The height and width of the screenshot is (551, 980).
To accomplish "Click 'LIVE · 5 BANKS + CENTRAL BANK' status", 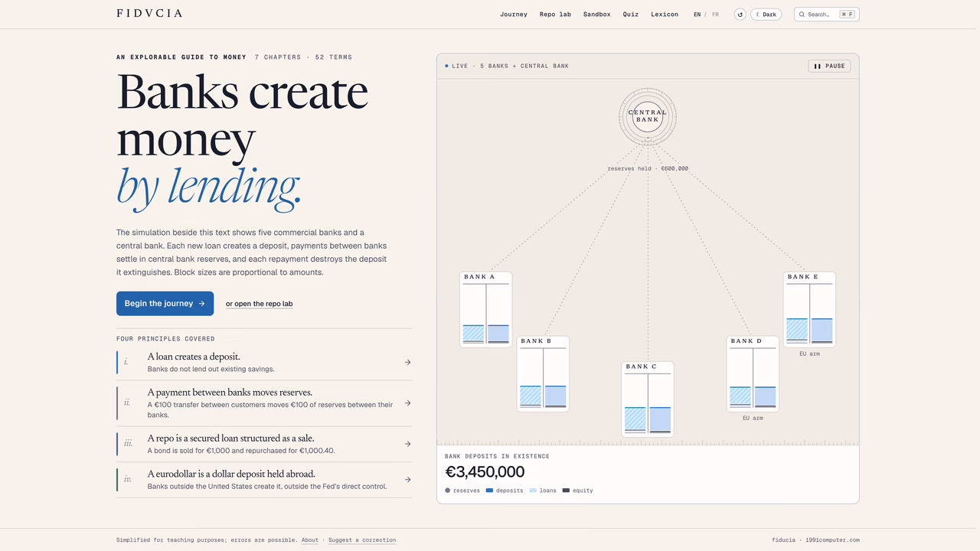I will coord(508,67).
